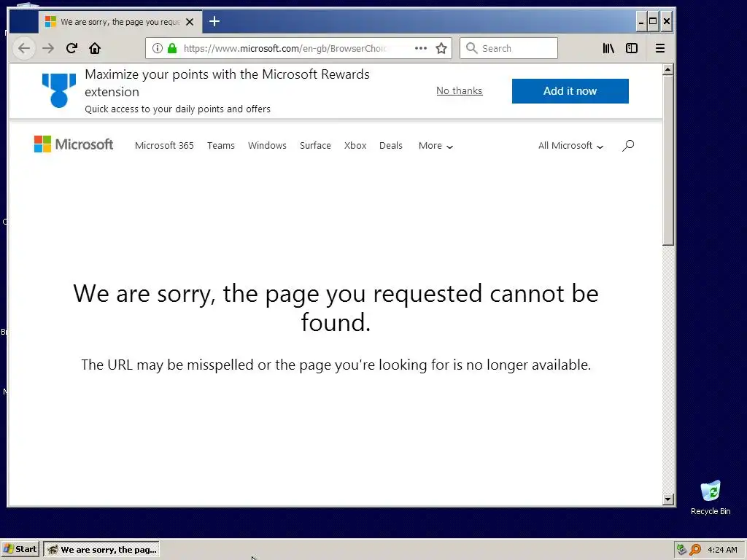
Task: Open the Firefox home page
Action: (95, 48)
